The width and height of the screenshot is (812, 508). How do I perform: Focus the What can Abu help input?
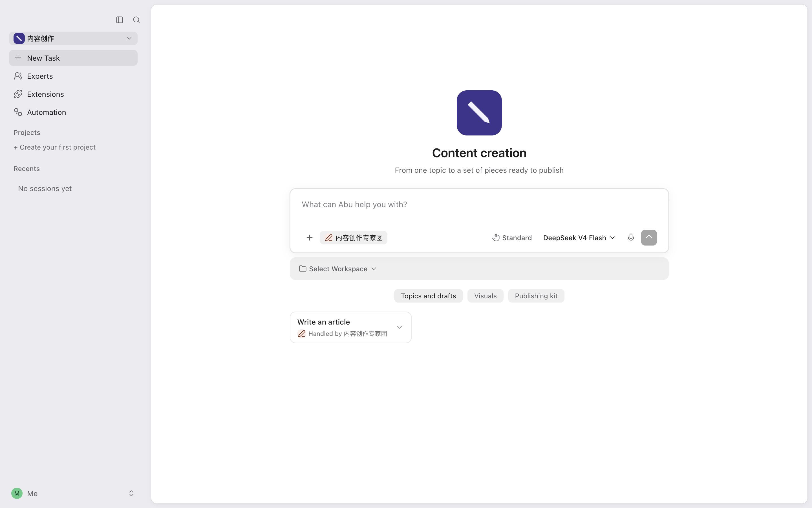[x=479, y=205]
